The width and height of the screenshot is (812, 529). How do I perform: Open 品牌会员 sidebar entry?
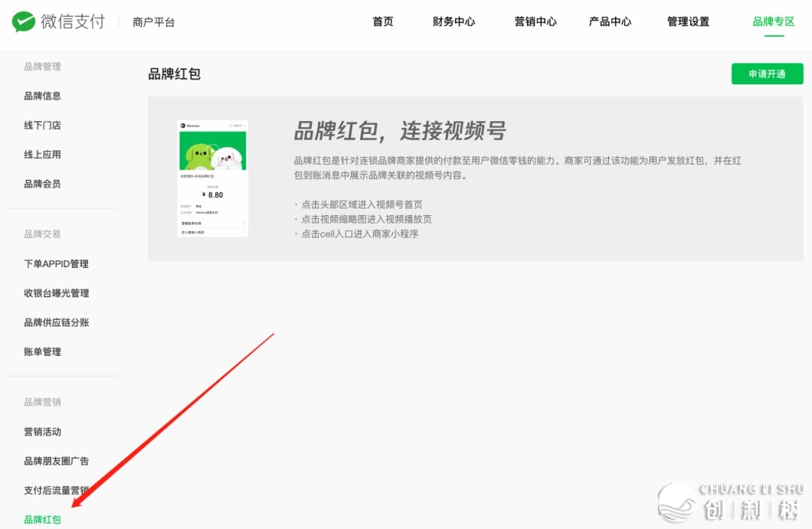click(x=42, y=184)
